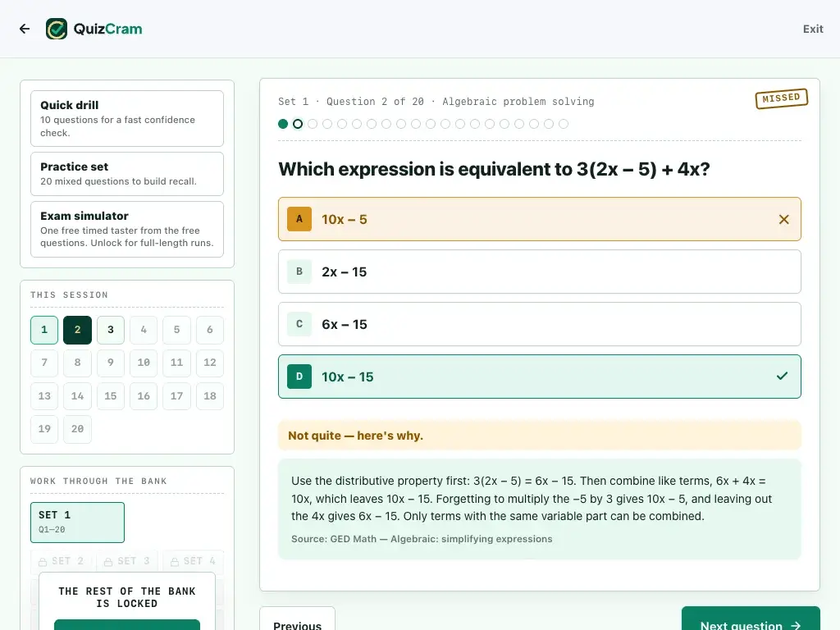
Task: Select answer option 10x – 15
Action: click(x=540, y=377)
